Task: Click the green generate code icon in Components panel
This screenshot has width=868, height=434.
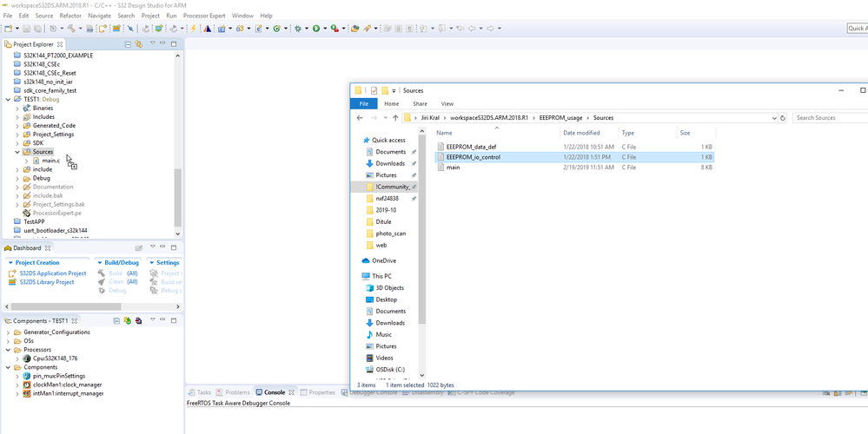Action: (128, 320)
